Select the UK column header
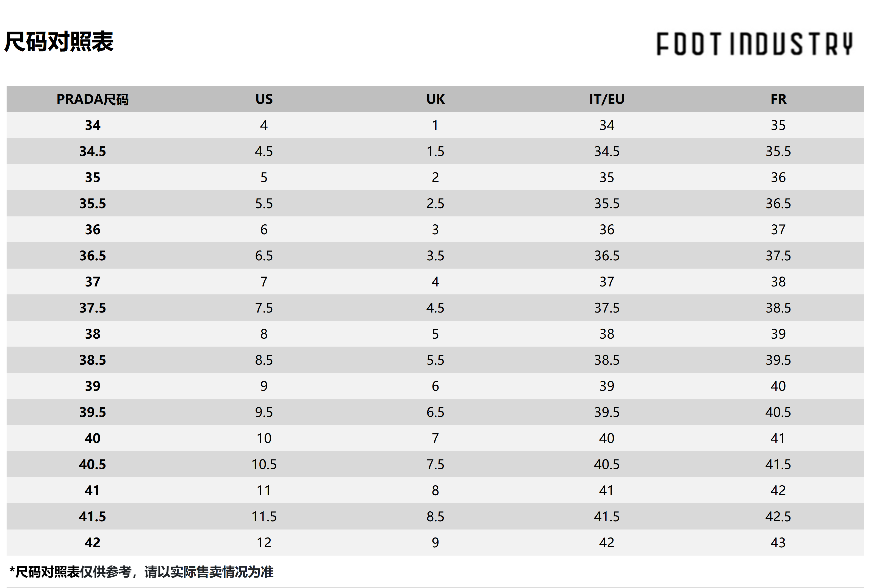Screen dimensions: 871x588 pos(435,99)
